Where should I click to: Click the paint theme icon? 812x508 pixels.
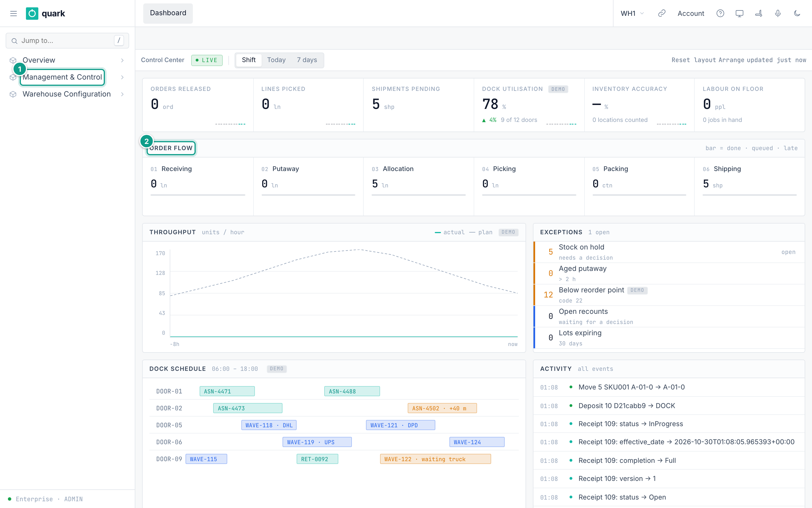tap(759, 14)
